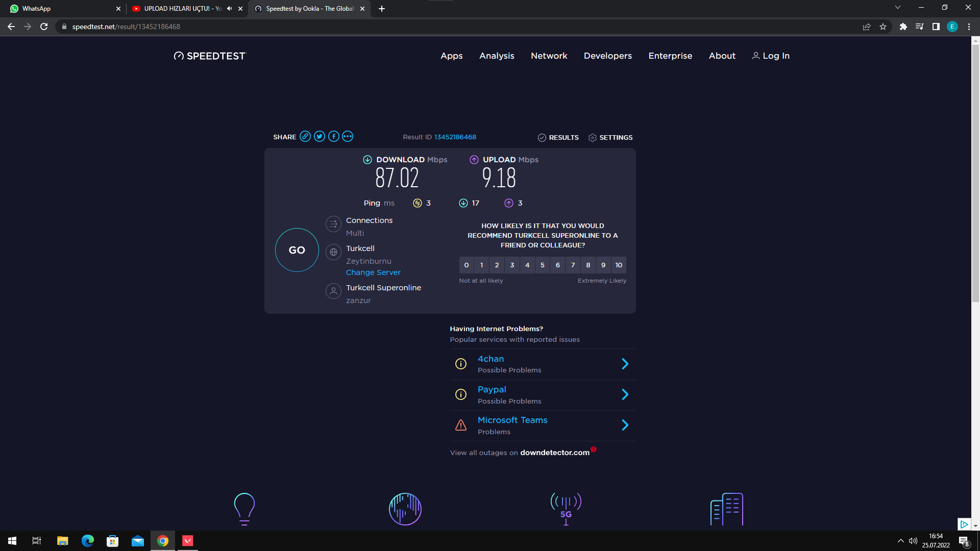Open SETTINGS with gear icon
This screenshot has width=980, height=551.
click(610, 138)
